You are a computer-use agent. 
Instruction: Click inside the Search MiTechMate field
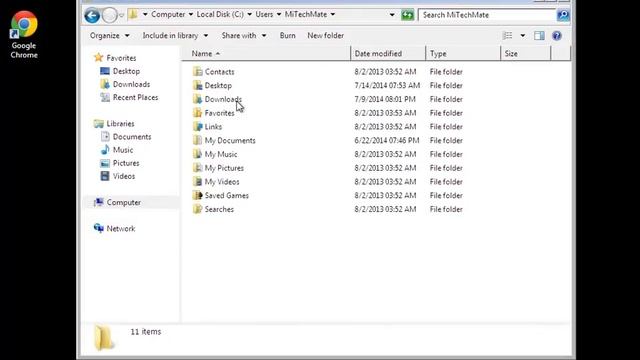[488, 15]
